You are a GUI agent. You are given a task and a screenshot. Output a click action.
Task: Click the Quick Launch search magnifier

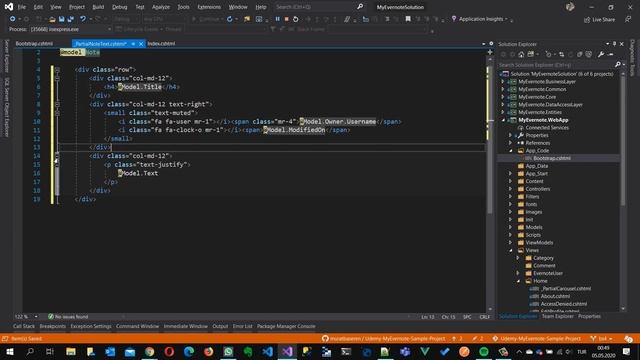[360, 7]
